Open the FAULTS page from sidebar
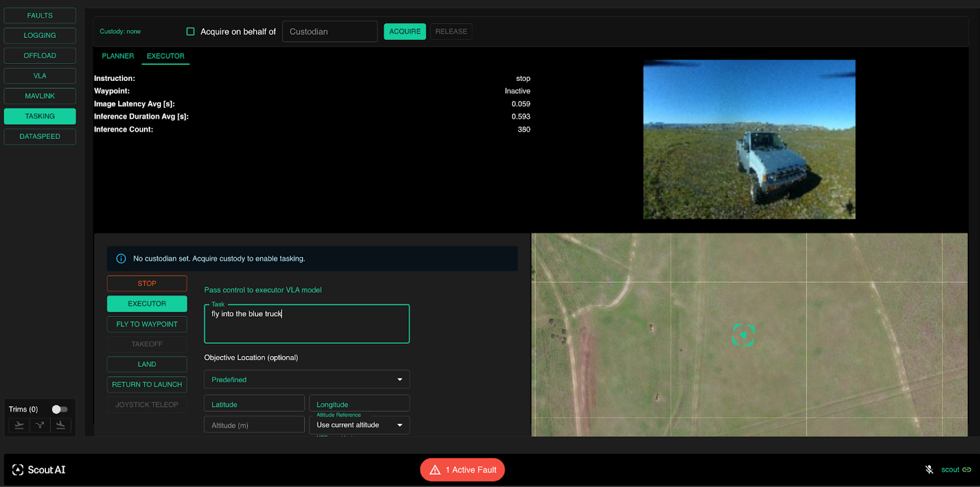The image size is (980, 487). (40, 15)
